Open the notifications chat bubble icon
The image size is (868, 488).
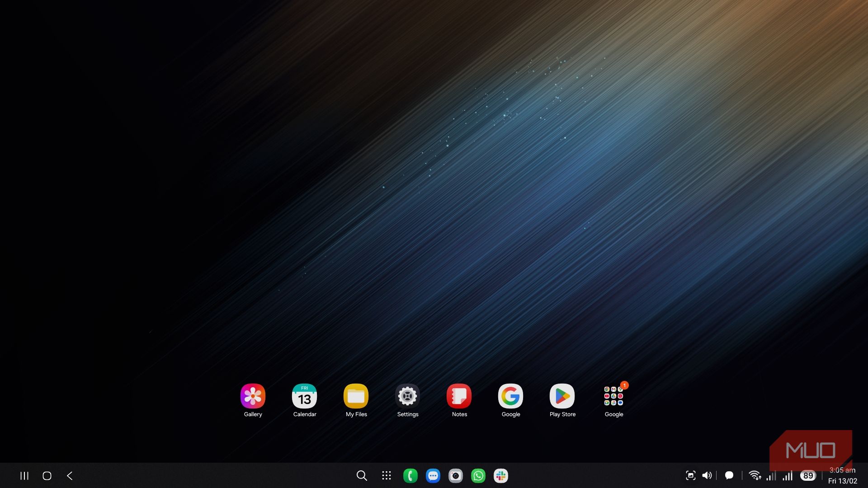[729, 475]
